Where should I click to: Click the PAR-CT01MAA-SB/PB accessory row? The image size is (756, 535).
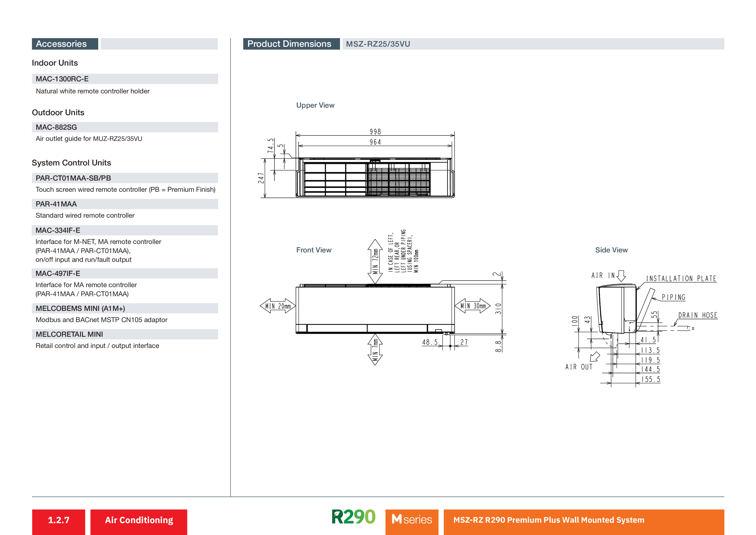coord(125,178)
